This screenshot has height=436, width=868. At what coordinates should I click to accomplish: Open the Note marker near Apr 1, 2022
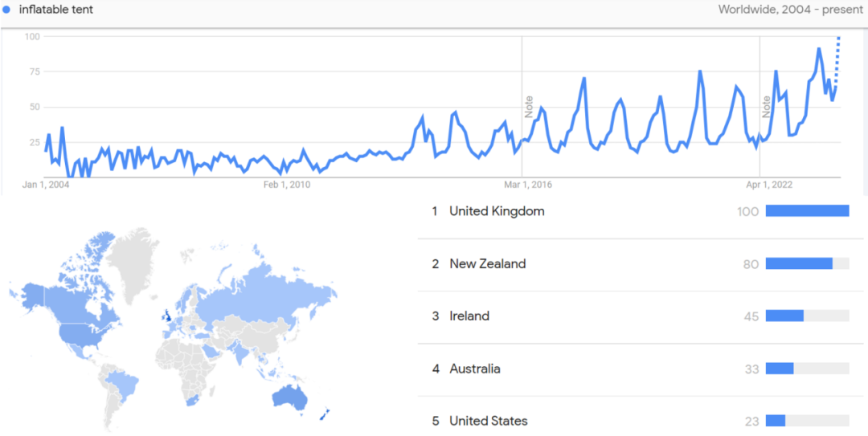point(766,107)
